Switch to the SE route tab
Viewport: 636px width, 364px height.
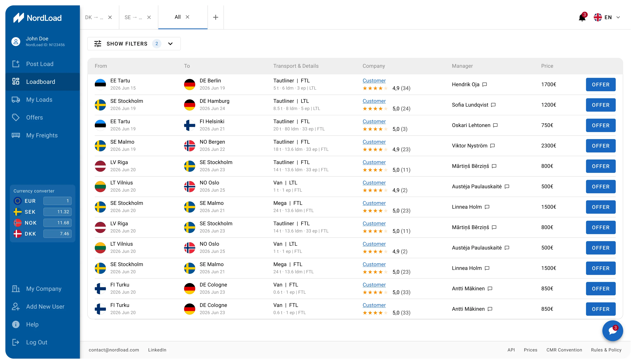point(133,17)
